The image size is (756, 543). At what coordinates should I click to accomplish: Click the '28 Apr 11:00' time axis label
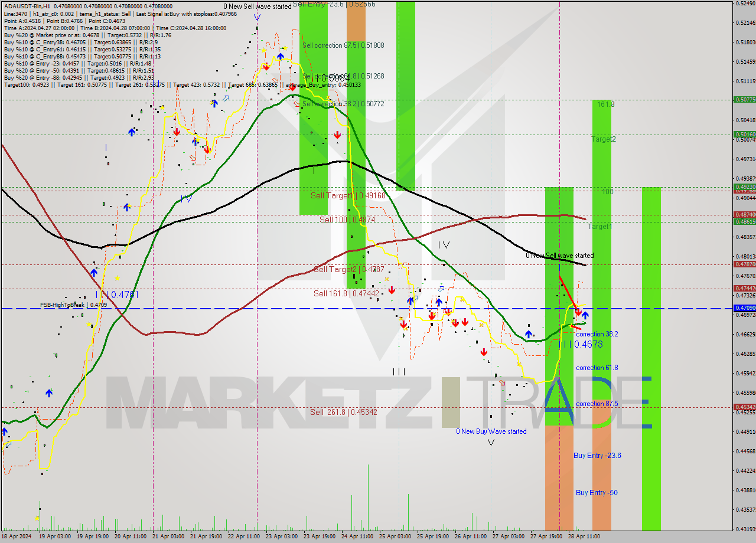[584, 537]
